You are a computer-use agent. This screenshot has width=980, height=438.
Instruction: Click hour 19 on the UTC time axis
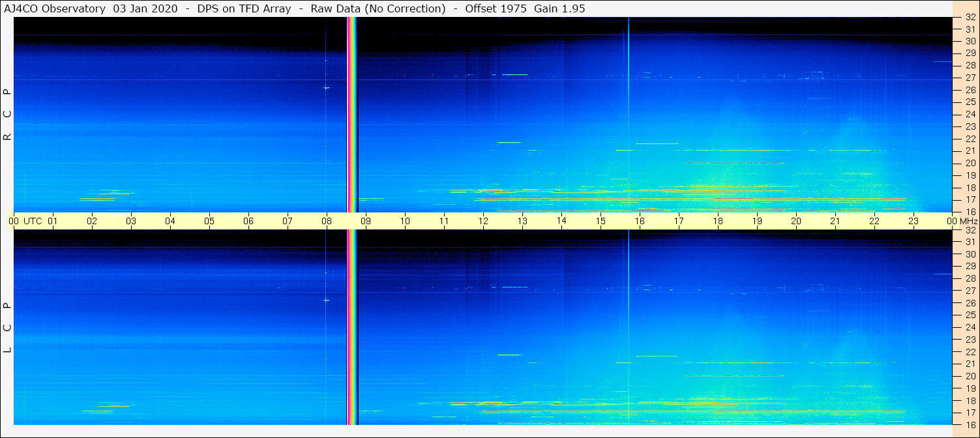[x=757, y=221]
